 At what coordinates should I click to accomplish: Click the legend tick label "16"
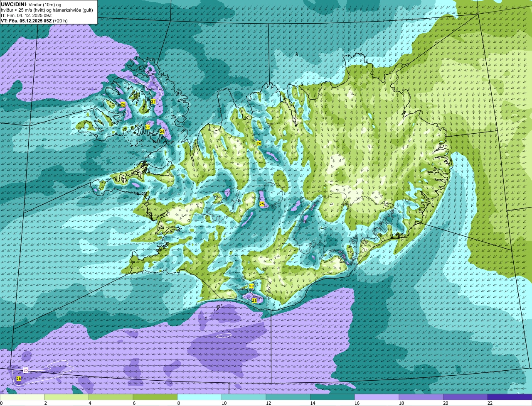click(357, 403)
